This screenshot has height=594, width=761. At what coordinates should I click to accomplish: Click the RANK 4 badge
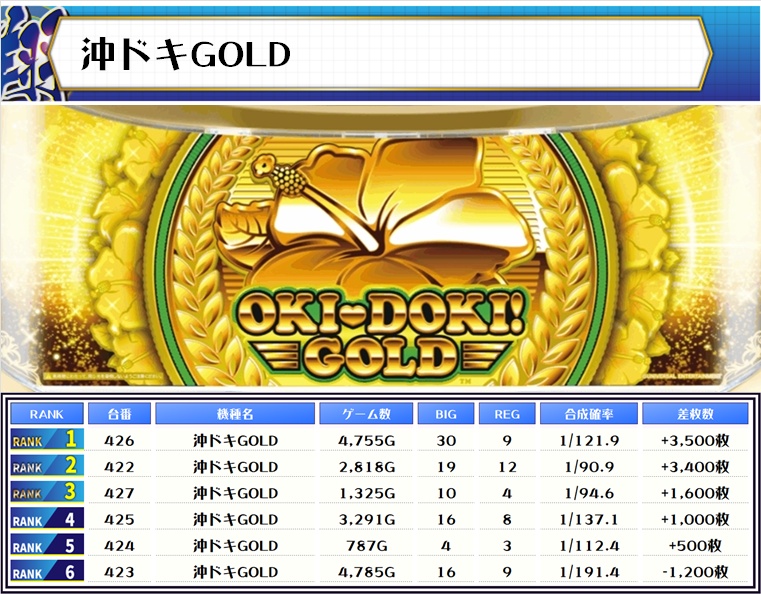tap(47, 519)
